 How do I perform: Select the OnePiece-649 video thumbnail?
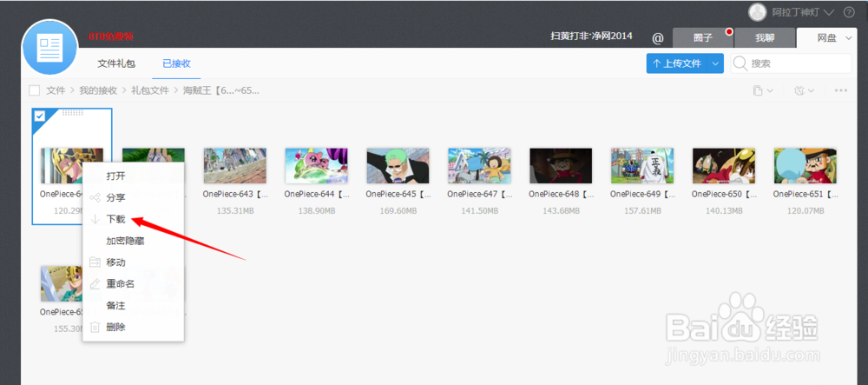(x=642, y=166)
